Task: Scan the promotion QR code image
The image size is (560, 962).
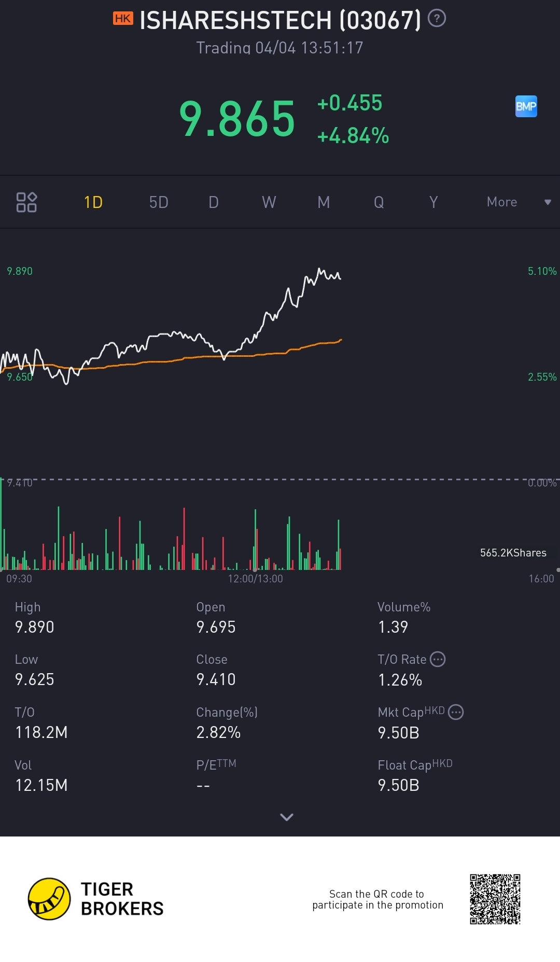Action: (x=495, y=899)
